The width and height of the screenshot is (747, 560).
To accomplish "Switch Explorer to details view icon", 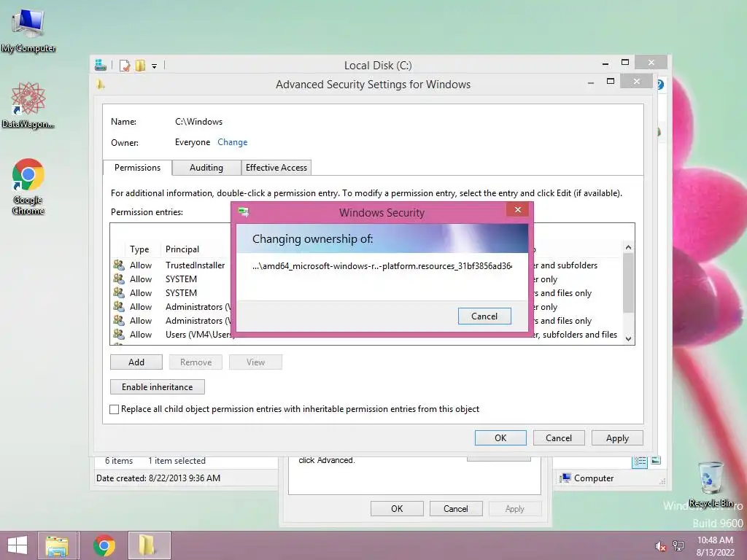I will point(640,461).
